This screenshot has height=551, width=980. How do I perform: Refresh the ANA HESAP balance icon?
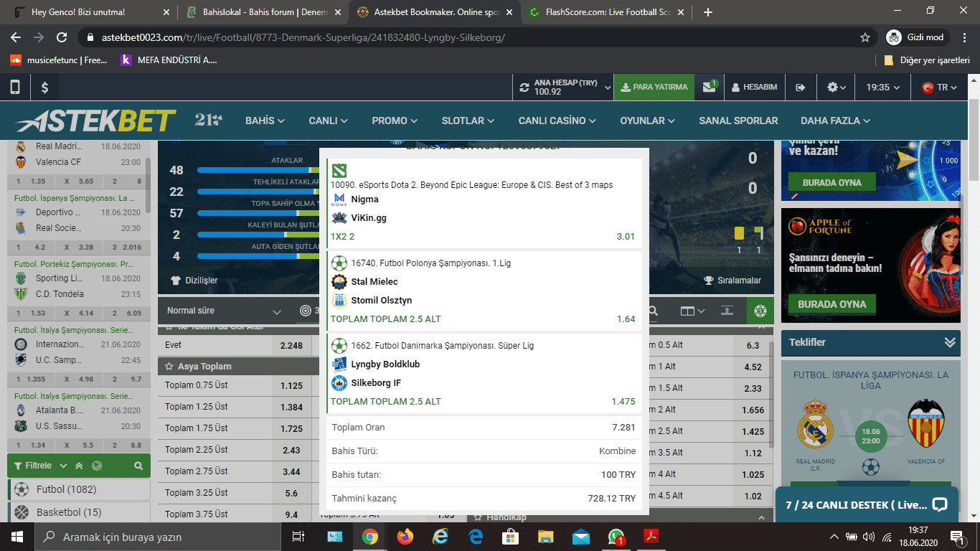coord(524,88)
